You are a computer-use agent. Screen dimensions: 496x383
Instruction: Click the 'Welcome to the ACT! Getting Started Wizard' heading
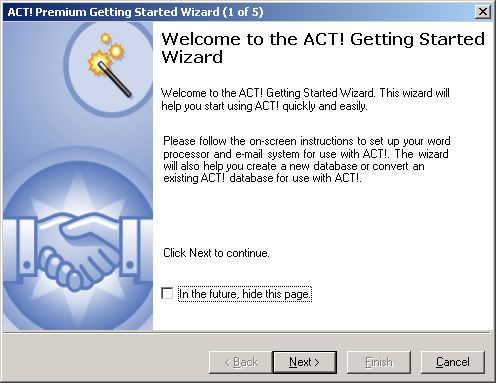[323, 48]
